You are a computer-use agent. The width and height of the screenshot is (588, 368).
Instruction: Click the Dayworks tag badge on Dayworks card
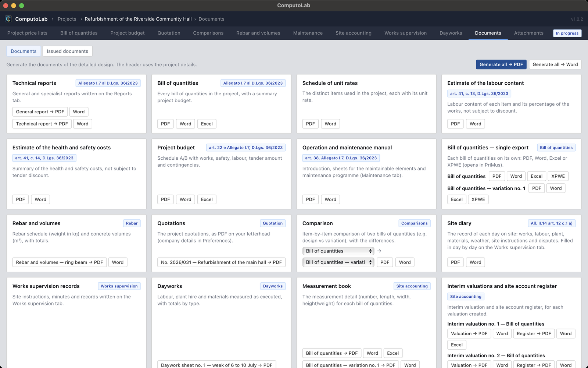[x=273, y=286]
